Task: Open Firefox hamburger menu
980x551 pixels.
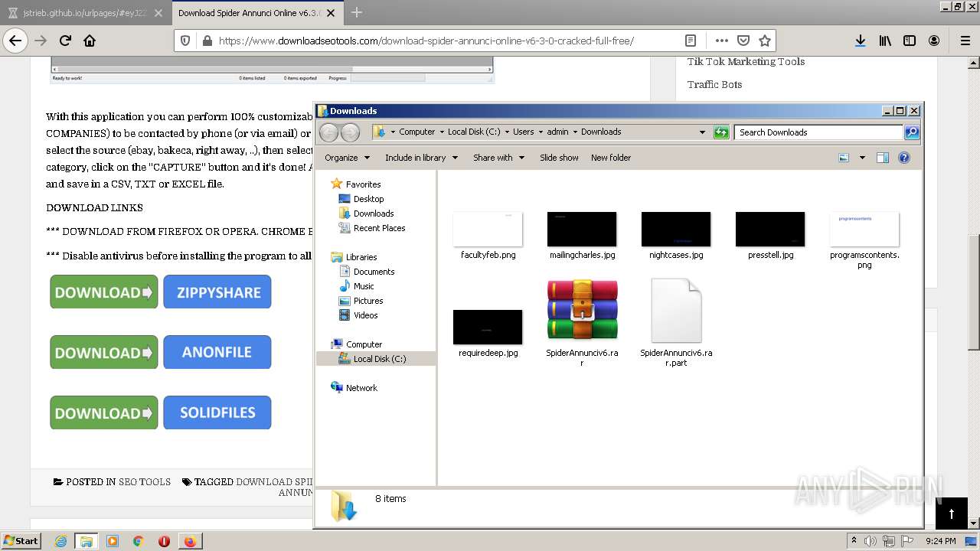Action: click(x=965, y=41)
